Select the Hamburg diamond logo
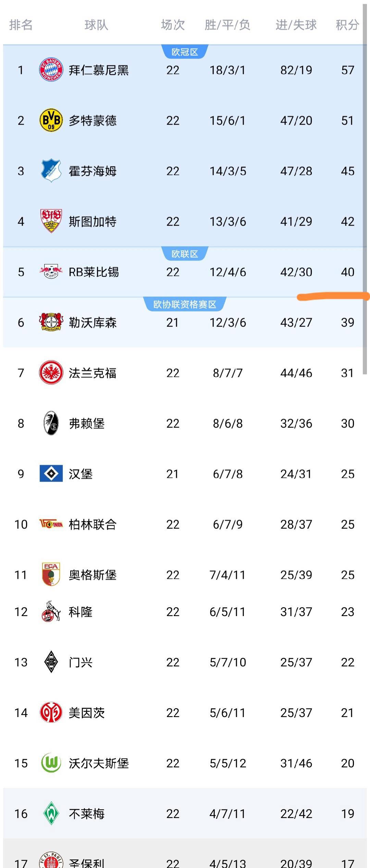The width and height of the screenshot is (370, 868). click(51, 473)
